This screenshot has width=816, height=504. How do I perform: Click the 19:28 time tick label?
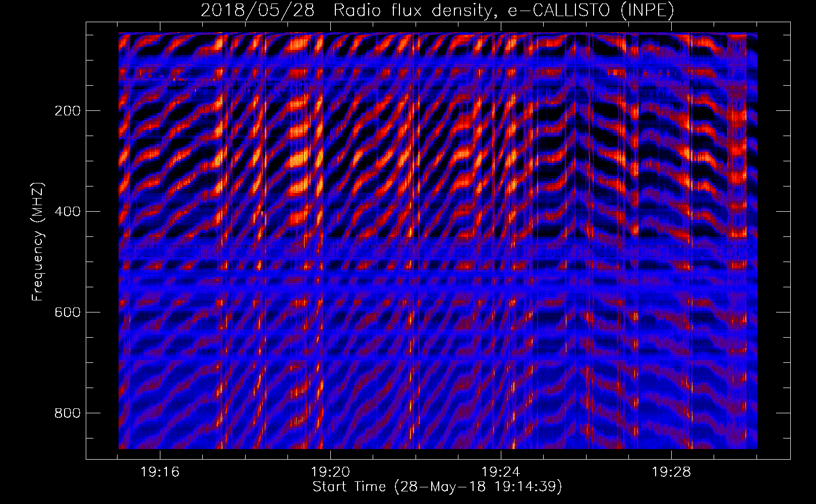[671, 472]
